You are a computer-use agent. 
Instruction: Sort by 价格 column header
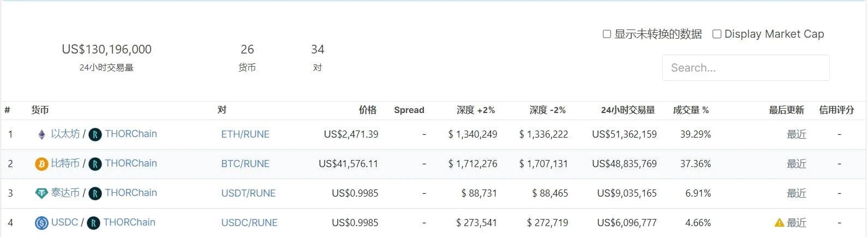coord(367,110)
